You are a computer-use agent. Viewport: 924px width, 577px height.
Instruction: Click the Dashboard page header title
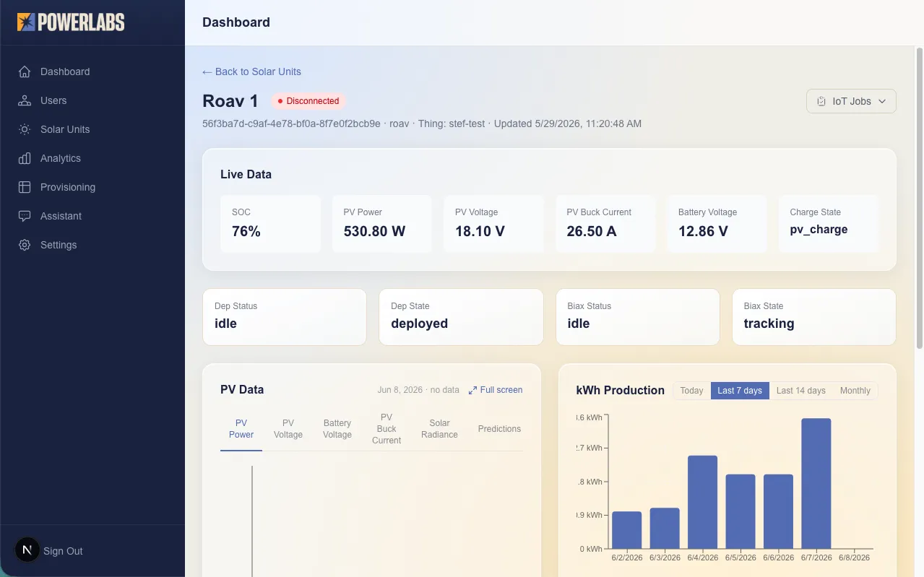pos(236,22)
